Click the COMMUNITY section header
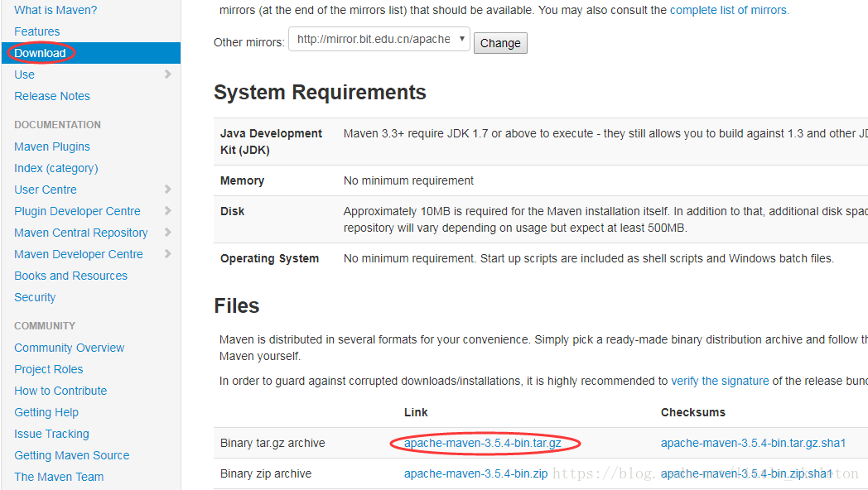Viewport: 868px width, 490px height. [x=45, y=326]
